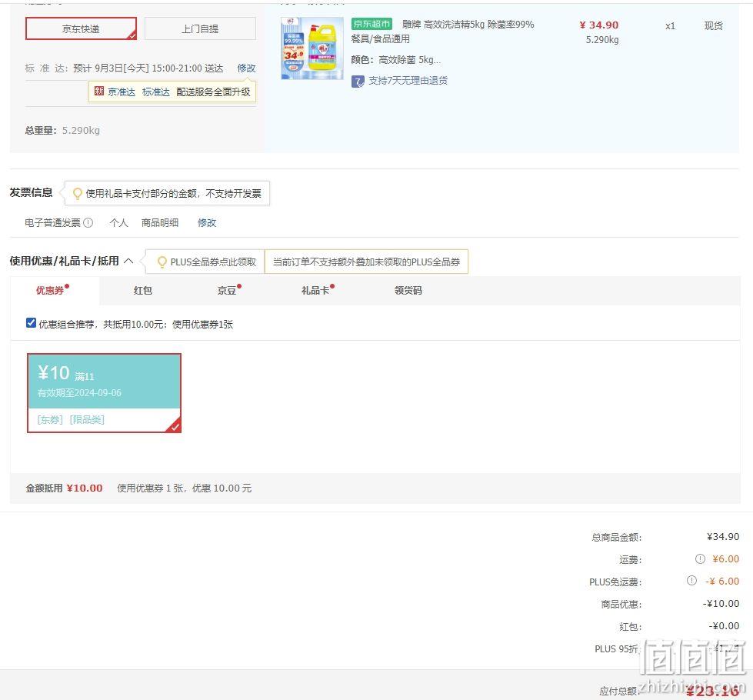This screenshot has width=753, height=700.
Task: Click the 金额抵用 ¥10.00 amount
Action: point(85,488)
